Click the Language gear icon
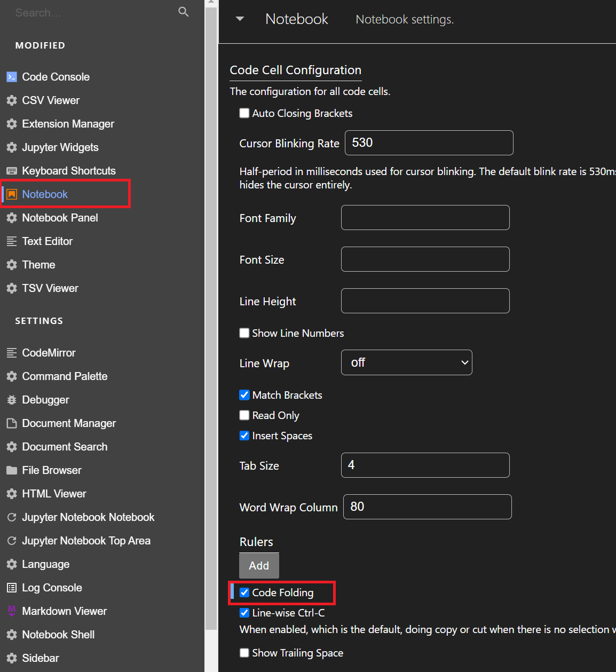 point(12,564)
